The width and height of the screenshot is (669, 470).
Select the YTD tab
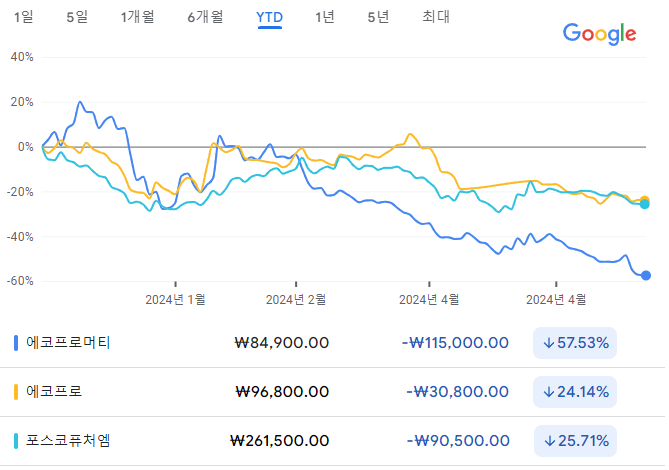[269, 17]
